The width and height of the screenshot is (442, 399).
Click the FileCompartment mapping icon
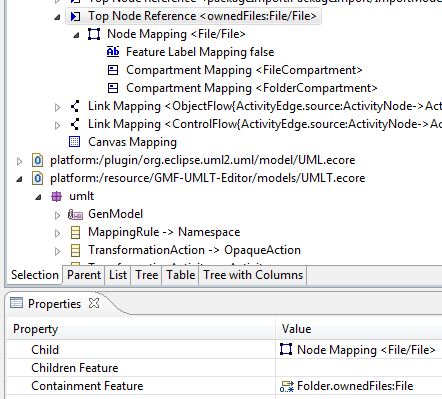(113, 70)
